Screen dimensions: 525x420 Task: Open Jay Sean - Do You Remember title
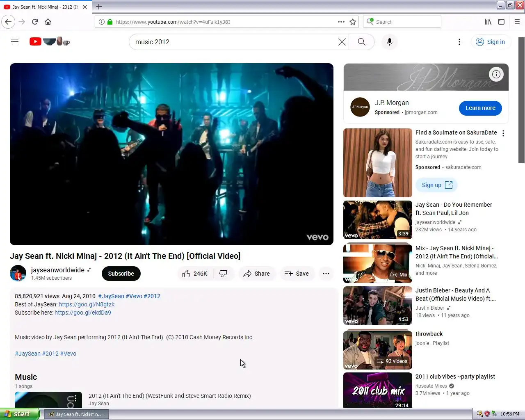point(454,209)
